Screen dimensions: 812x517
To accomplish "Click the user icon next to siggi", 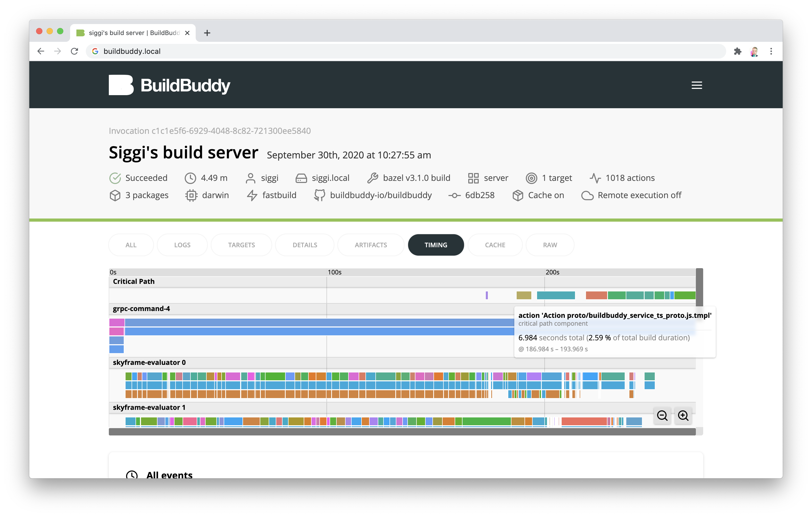I will point(251,178).
